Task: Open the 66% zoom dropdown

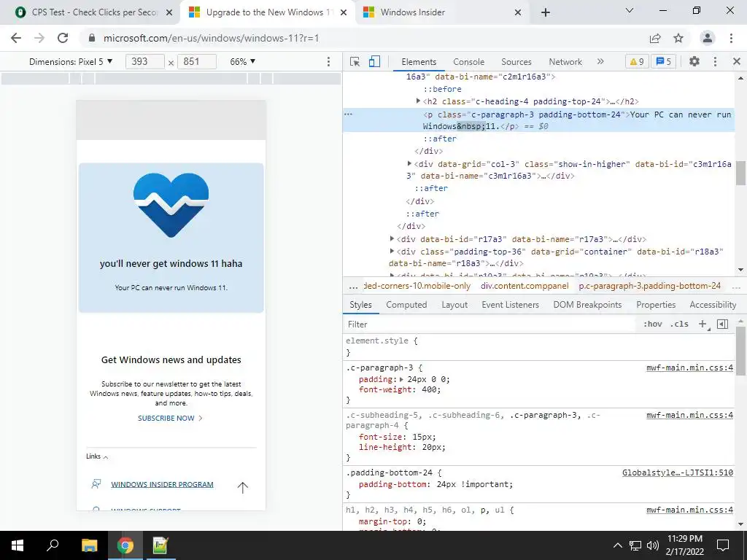Action: (243, 61)
